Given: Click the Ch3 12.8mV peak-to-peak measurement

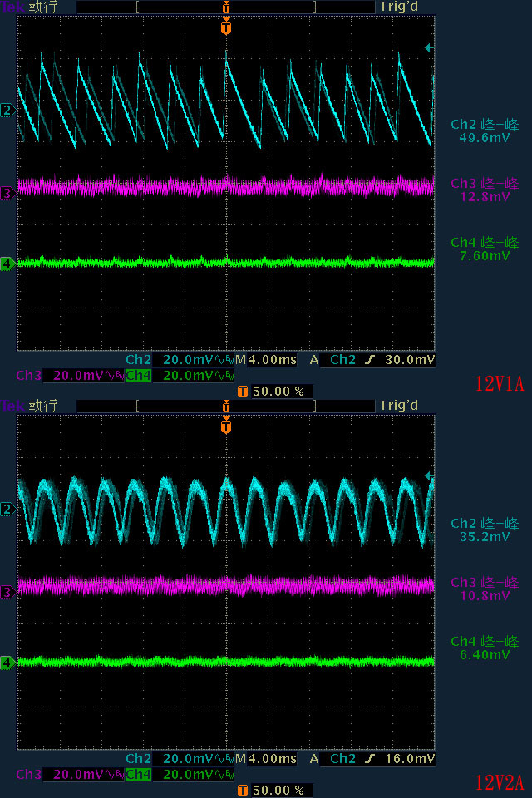Looking at the screenshot, I should click(485, 190).
